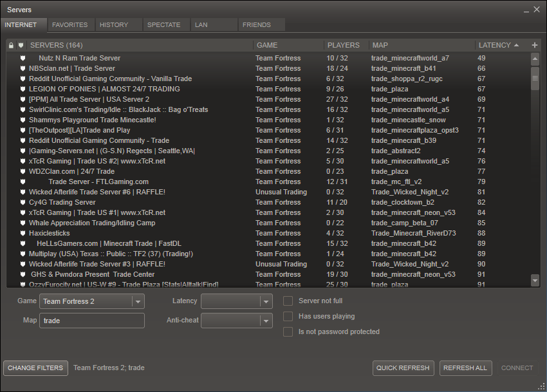Click the shield icon beside Wicked Afterlife Trade Server #3

(x=23, y=264)
